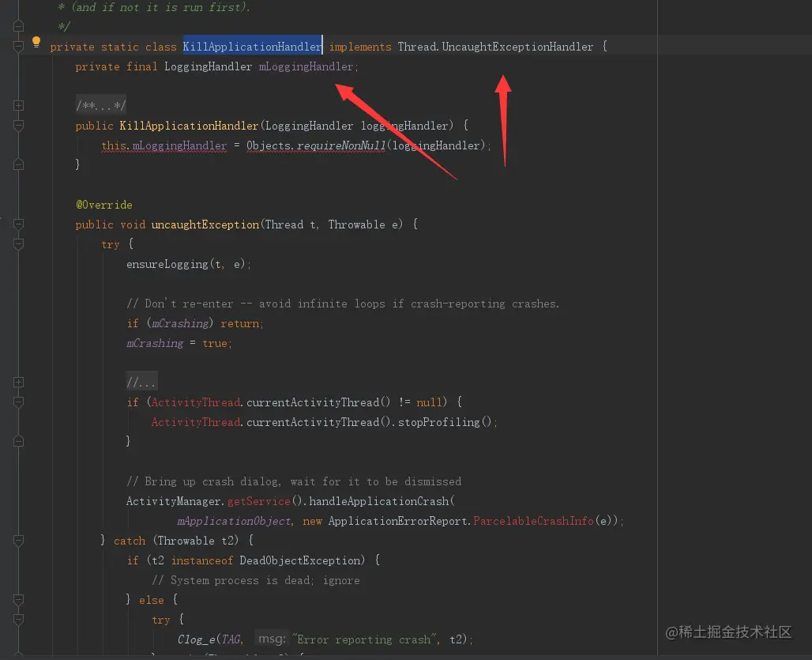
Task: Collapse the inner try block fold marker
Action: click(18, 620)
